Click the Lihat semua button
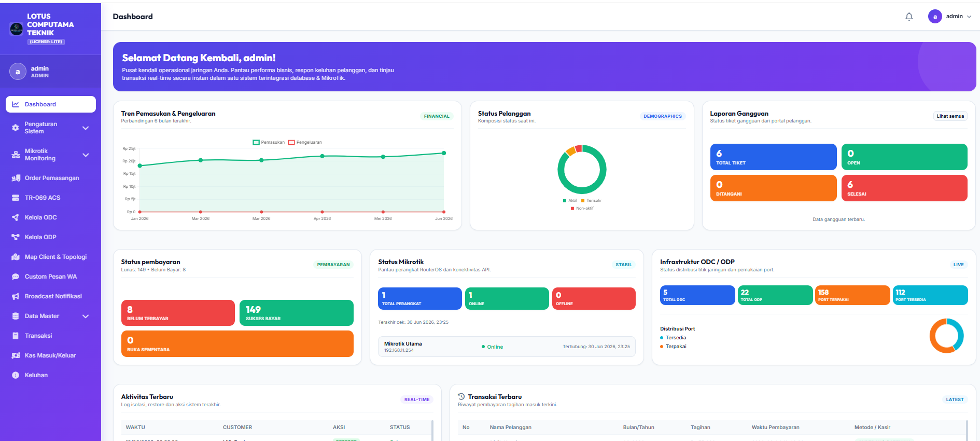 coord(950,116)
